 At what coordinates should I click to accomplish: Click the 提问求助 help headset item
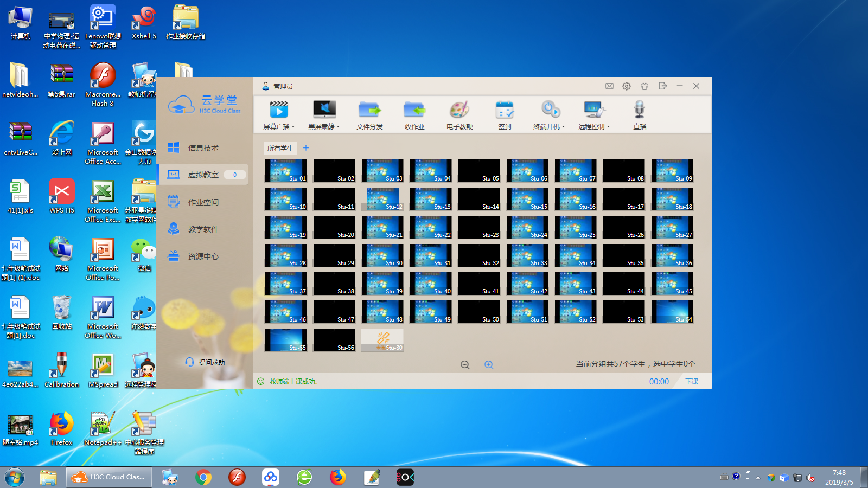point(205,362)
